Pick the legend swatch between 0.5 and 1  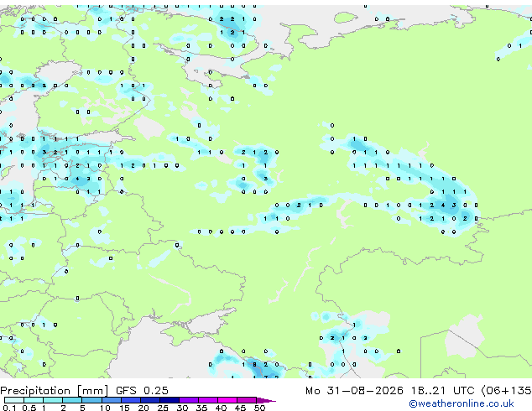(34, 400)
